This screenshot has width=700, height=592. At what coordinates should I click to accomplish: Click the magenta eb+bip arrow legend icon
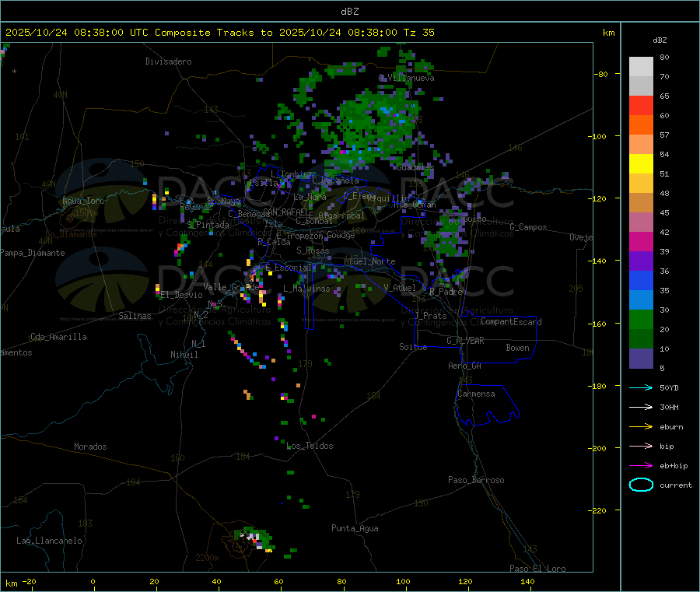pyautogui.click(x=641, y=466)
